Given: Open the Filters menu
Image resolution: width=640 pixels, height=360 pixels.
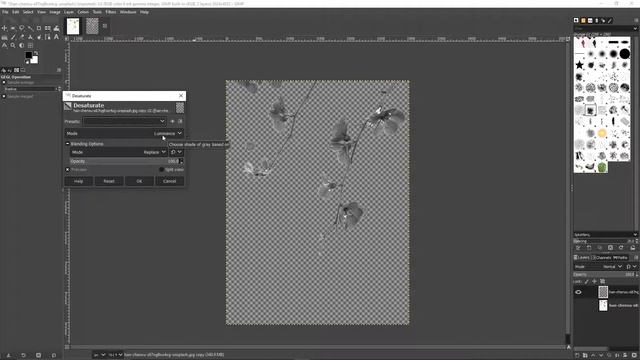Looking at the screenshot, I should pos(111,12).
